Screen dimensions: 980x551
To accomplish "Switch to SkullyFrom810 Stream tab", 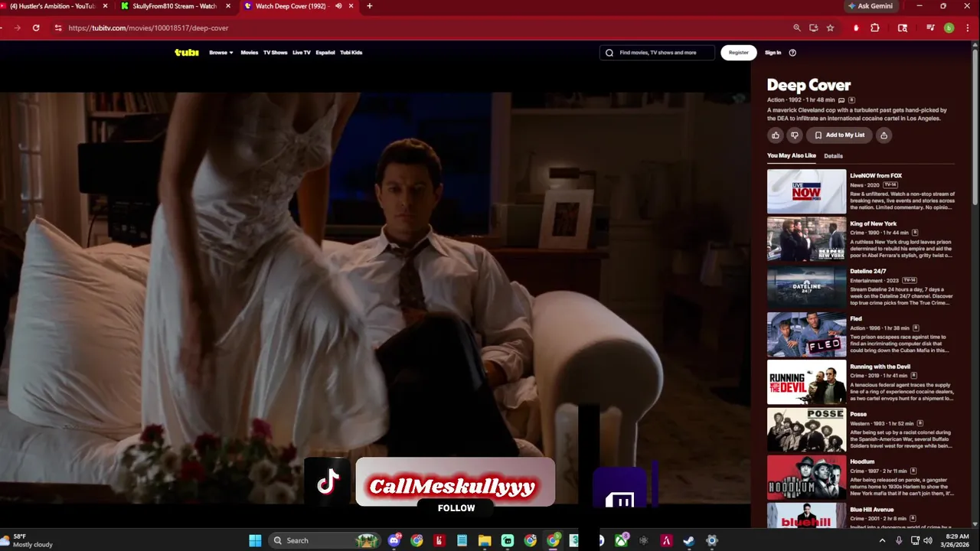I will (175, 6).
